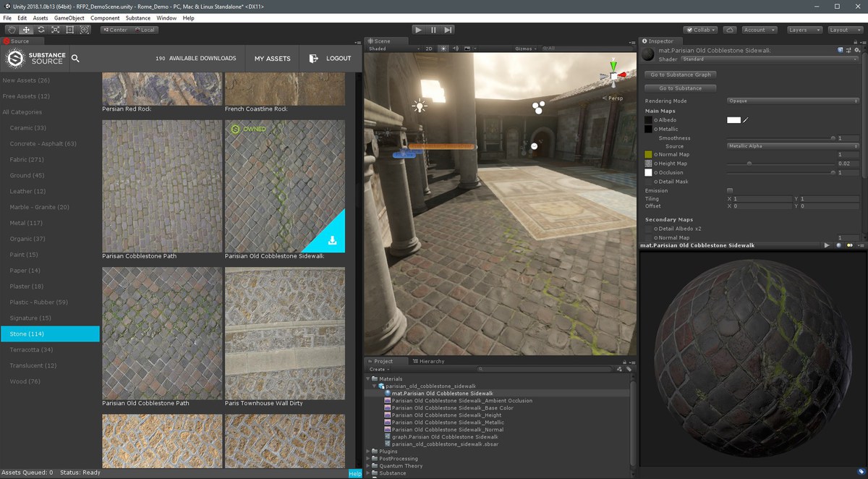
Task: Toggle scene audio speaker icon
Action: pos(457,48)
